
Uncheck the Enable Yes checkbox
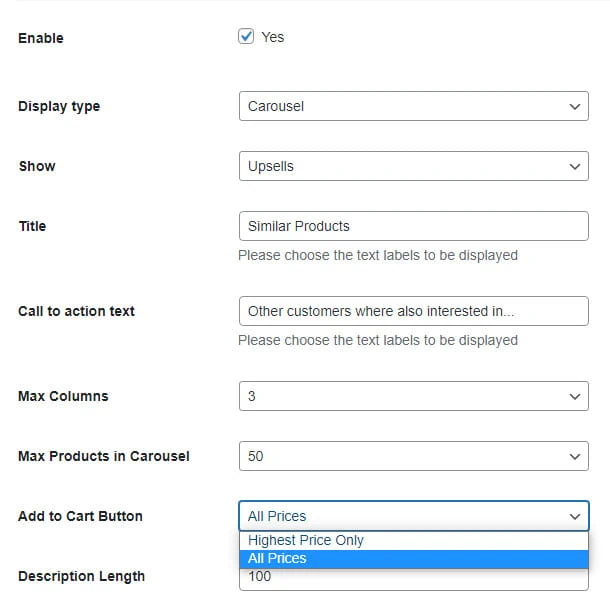click(x=247, y=37)
